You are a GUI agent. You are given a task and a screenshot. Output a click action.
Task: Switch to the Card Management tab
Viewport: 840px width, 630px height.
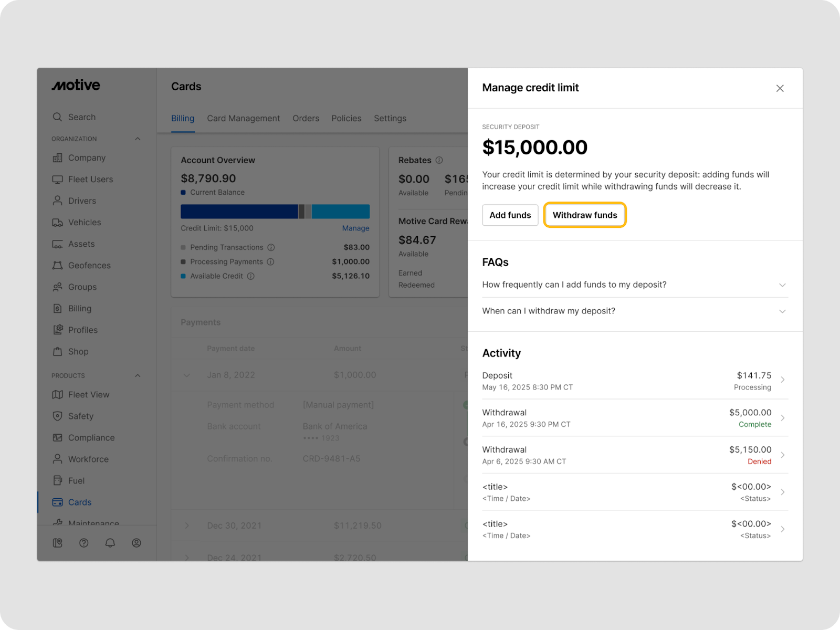[243, 119]
